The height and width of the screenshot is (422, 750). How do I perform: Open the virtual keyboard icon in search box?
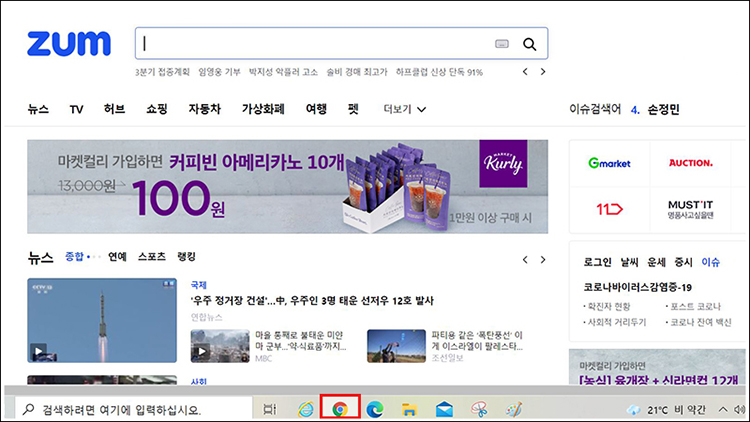502,44
